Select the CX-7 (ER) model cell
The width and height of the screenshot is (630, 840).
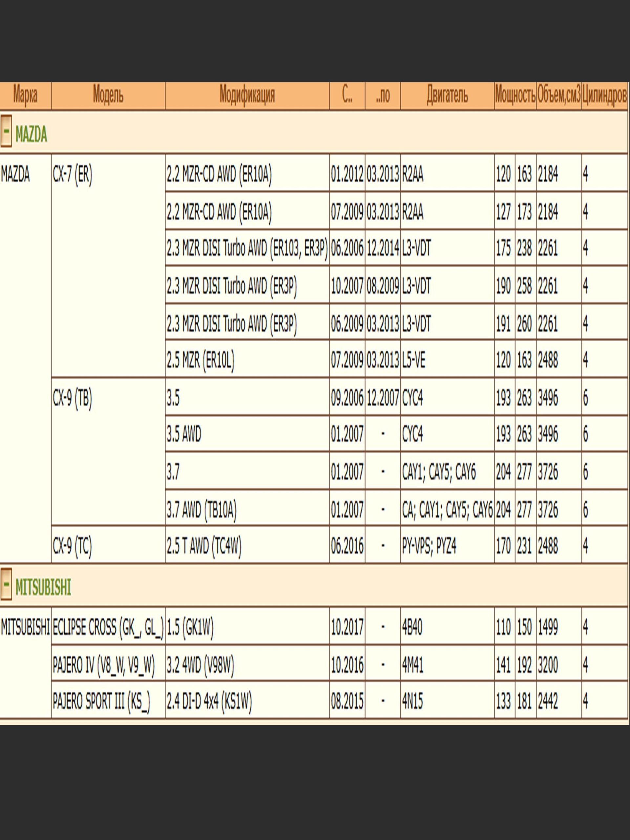coord(72,176)
